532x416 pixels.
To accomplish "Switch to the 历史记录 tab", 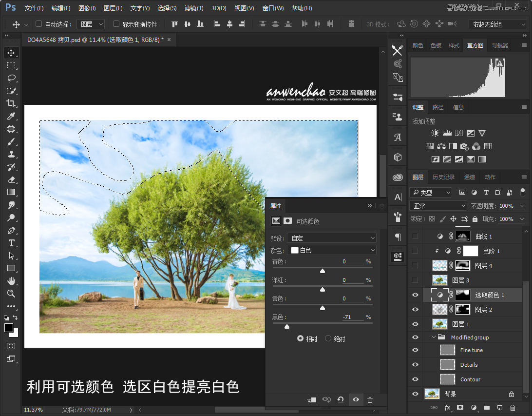I will [x=443, y=177].
